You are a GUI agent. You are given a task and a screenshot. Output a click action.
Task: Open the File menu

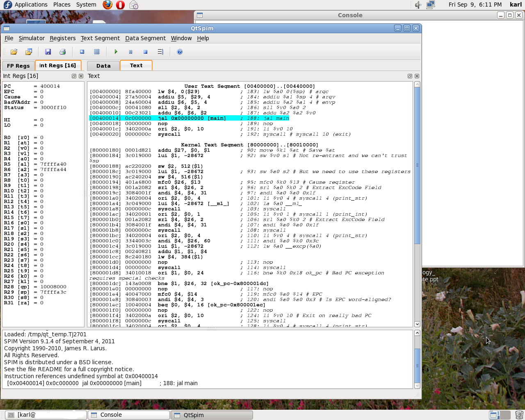pyautogui.click(x=9, y=38)
